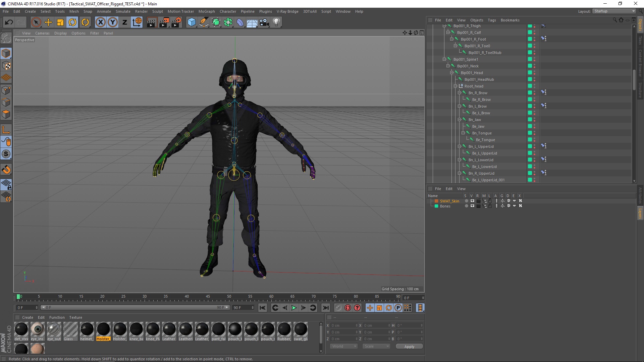This screenshot has width=644, height=362.
Task: Click the Undo arrow icon
Action: tap(9, 22)
